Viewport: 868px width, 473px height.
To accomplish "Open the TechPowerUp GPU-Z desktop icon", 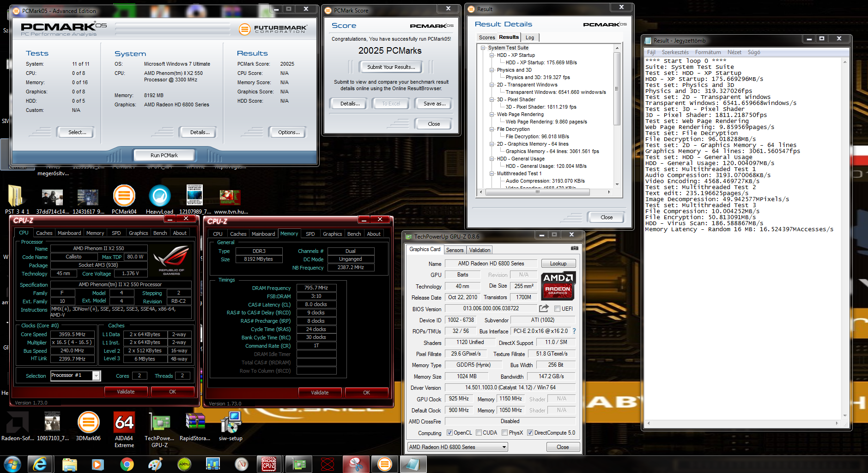I will 159,430.
